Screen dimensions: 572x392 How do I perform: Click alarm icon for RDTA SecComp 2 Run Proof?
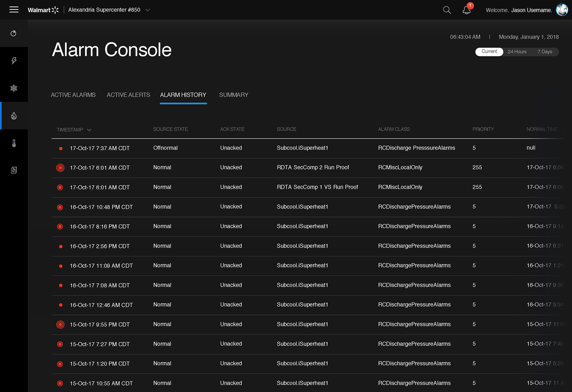pos(60,168)
